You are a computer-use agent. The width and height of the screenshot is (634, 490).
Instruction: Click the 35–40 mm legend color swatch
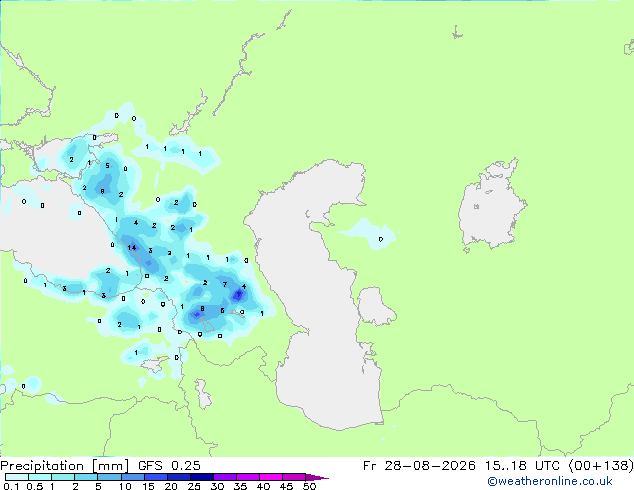[247, 477]
